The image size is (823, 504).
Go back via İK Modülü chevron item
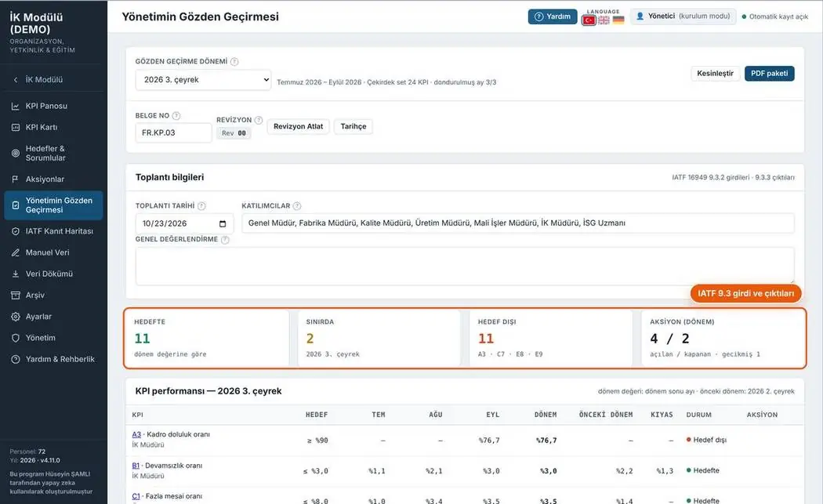coord(53,80)
